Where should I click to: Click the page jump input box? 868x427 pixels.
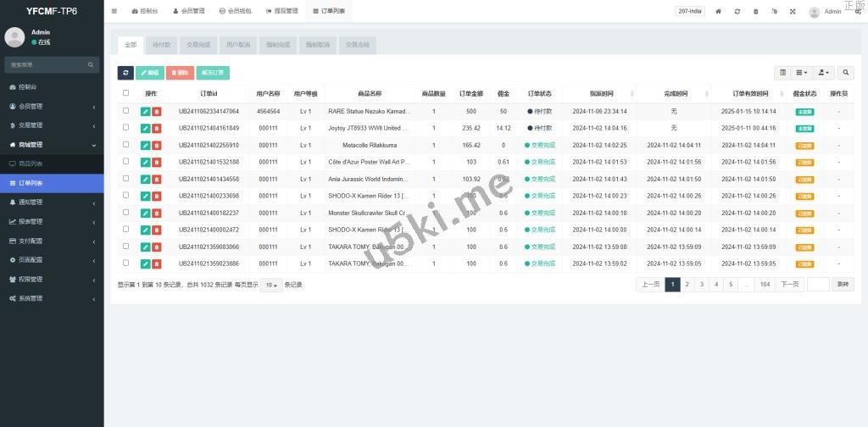[x=818, y=285]
